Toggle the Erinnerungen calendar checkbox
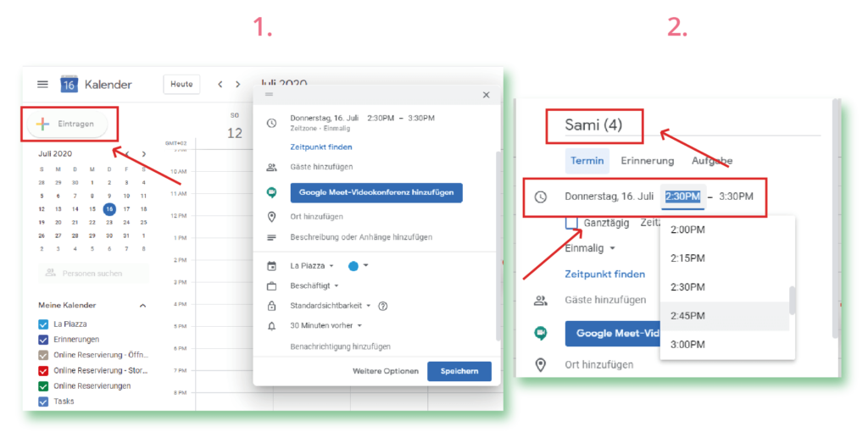 point(43,340)
